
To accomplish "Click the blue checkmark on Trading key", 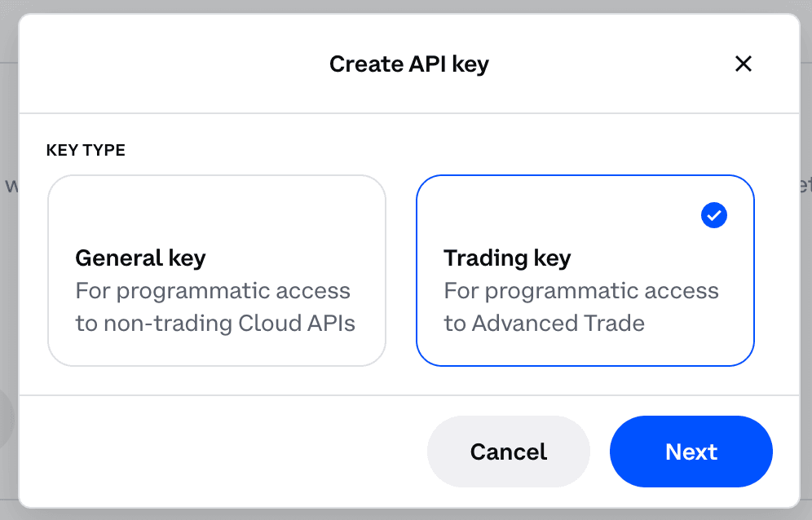I will pyautogui.click(x=713, y=215).
